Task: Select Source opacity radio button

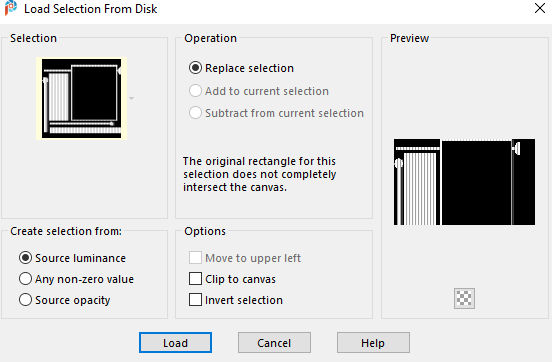Action: pos(25,300)
